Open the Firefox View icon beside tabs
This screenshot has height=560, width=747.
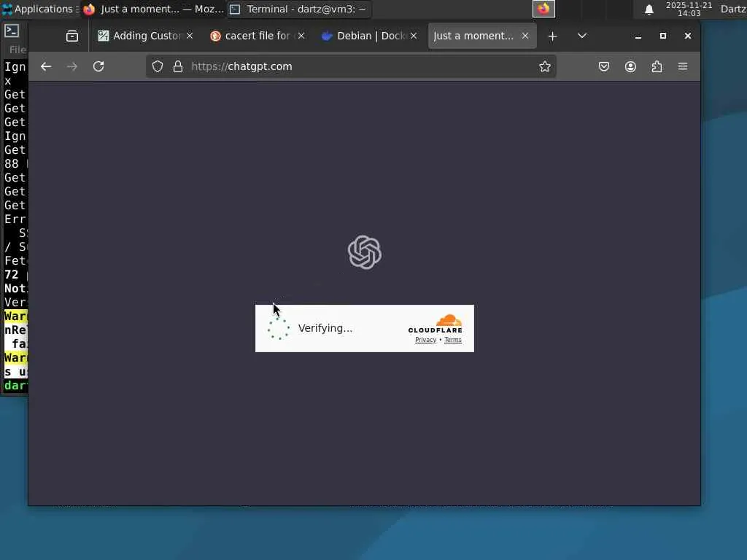[72, 36]
